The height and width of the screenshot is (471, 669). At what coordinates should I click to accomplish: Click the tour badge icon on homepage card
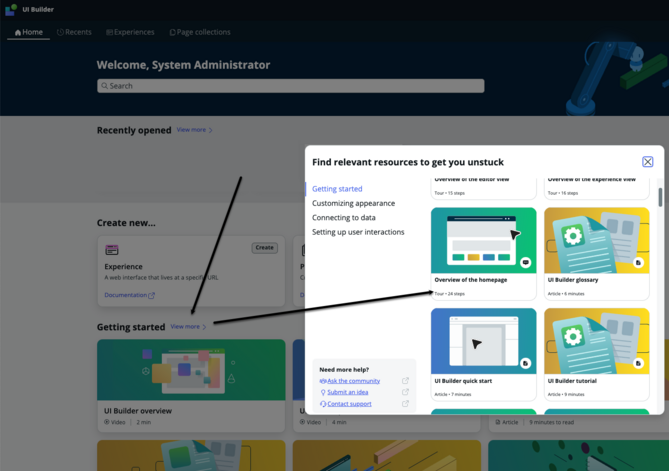point(526,262)
